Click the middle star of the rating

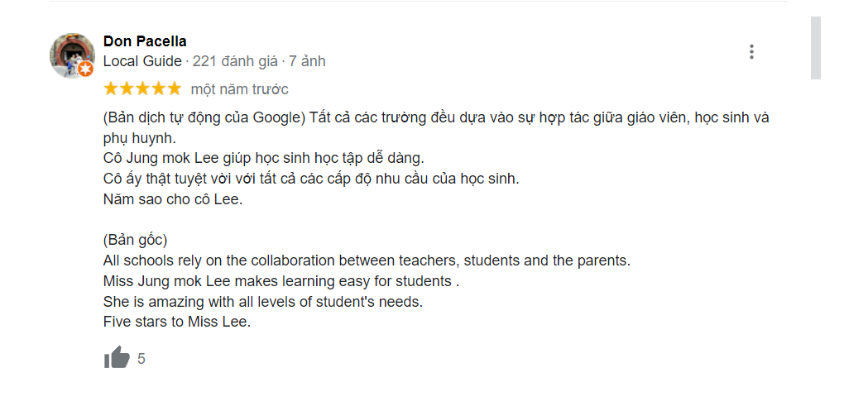tap(142, 88)
